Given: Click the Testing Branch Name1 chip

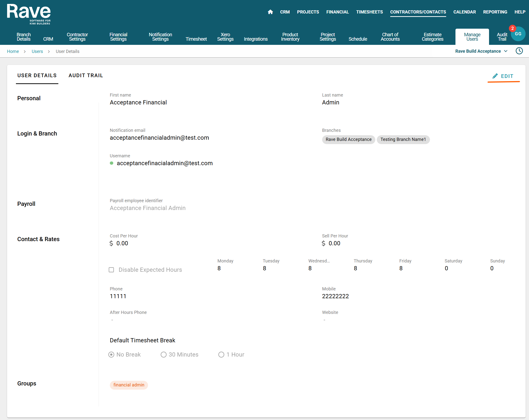Looking at the screenshot, I should point(403,139).
